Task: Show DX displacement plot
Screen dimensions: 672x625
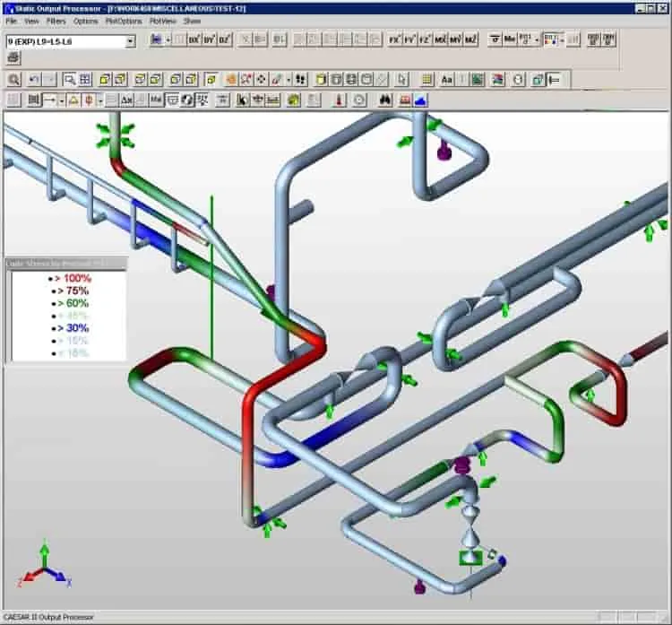Action: pos(194,39)
